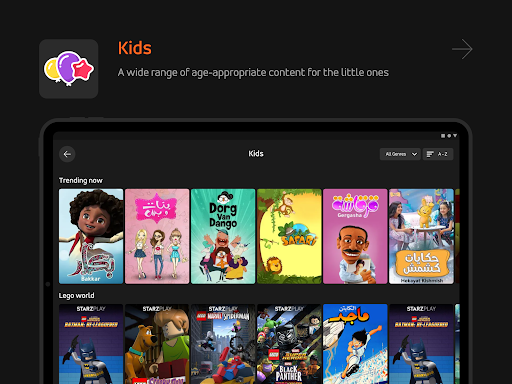Click the Lego world section heading
Screen dimensions: 512x384
76,296
